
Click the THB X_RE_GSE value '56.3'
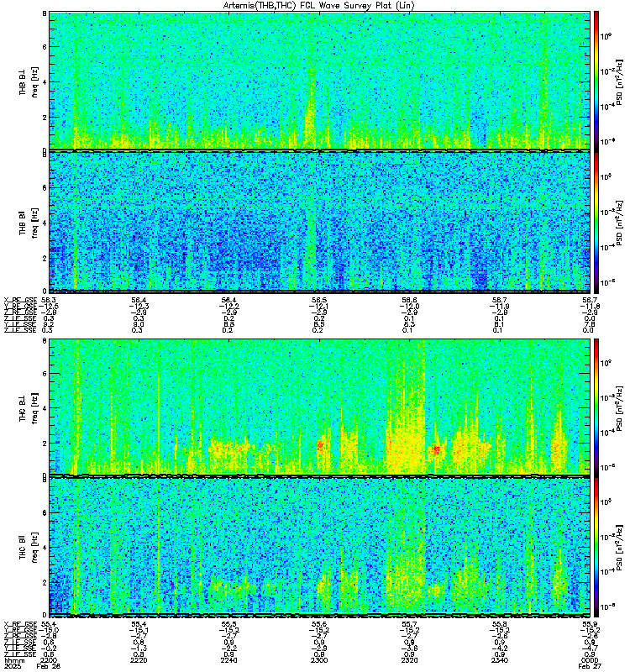click(x=50, y=300)
